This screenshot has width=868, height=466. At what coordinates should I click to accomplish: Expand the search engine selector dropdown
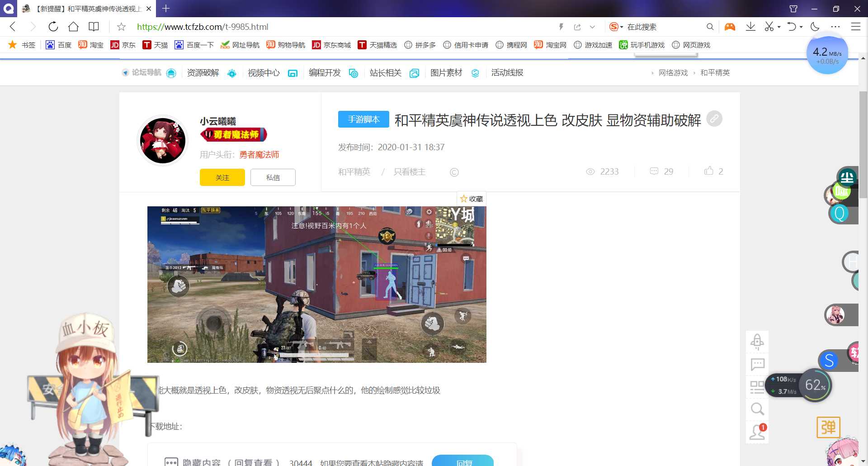pos(622,27)
